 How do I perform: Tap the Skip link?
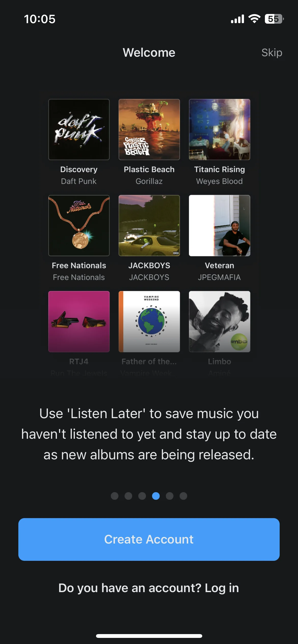pos(272,53)
